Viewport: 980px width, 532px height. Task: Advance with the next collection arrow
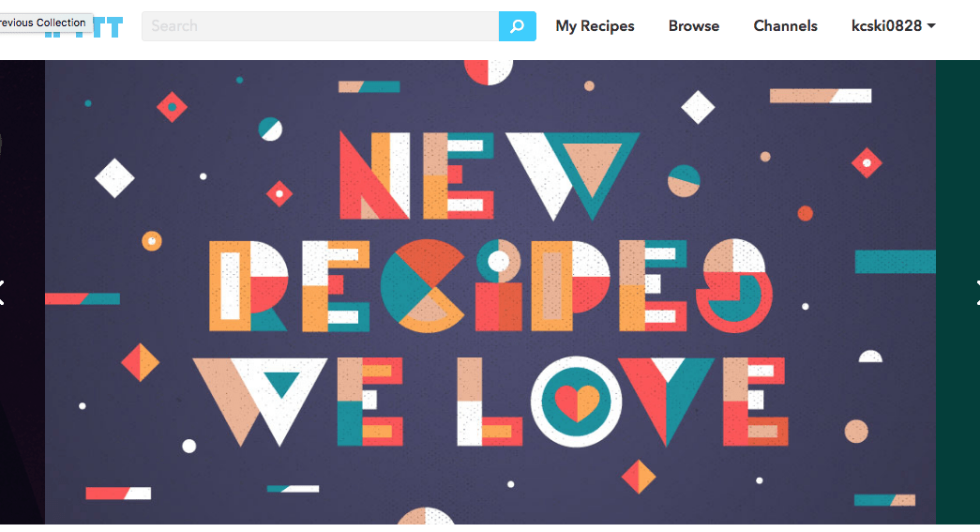tap(975, 291)
